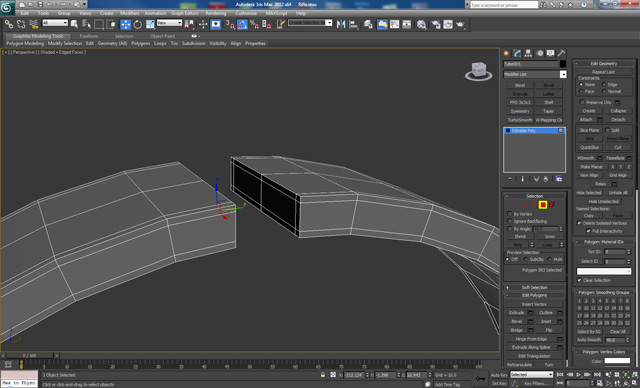
Task: Select Border sub-object level icon
Action: 533,205
